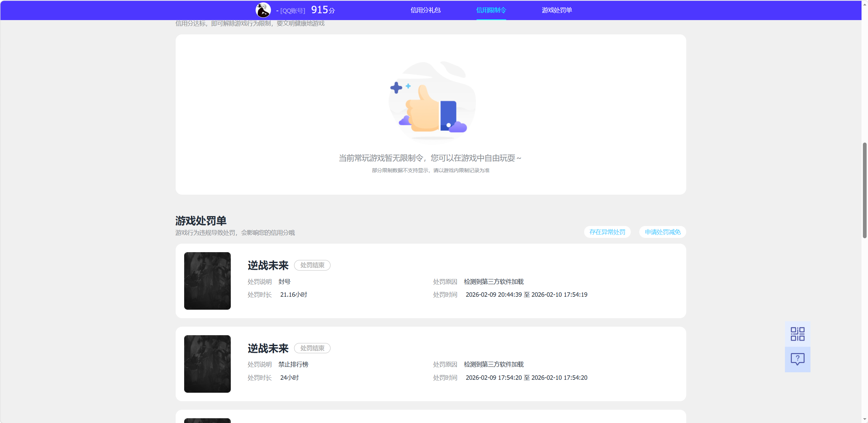This screenshot has width=868, height=423.
Task: Click 检测到第三方软件加载 reason in 封号 card
Action: pyautogui.click(x=494, y=282)
